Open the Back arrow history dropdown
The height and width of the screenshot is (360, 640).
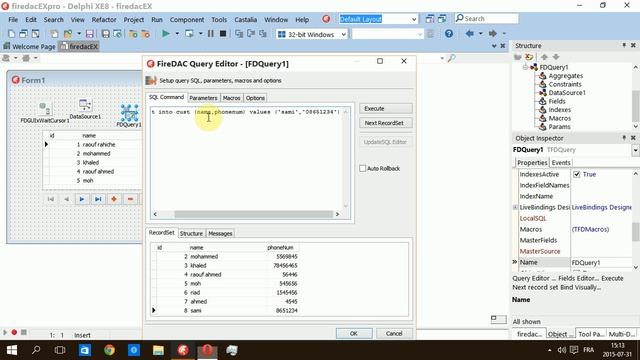click(480, 33)
